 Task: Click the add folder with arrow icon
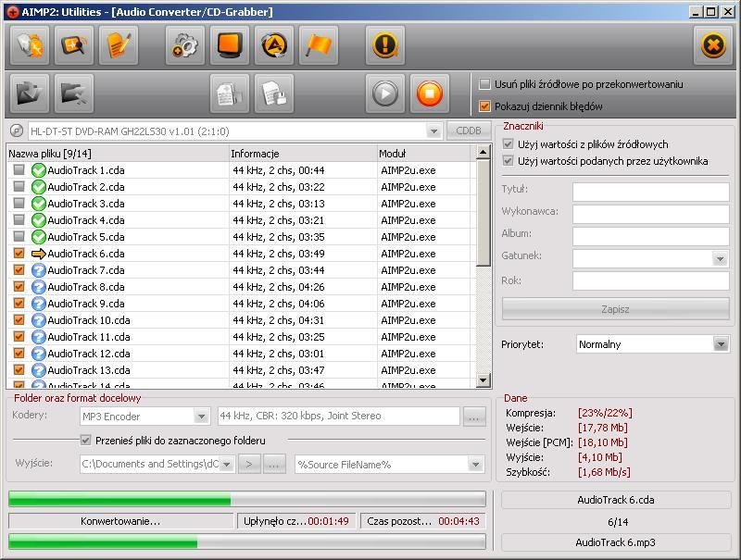pos(74,93)
